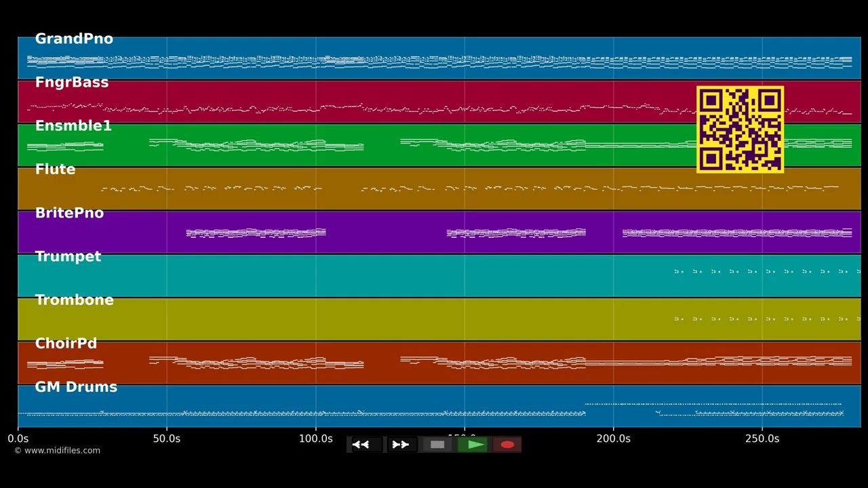Click the 50.0s time axis label

tap(167, 439)
